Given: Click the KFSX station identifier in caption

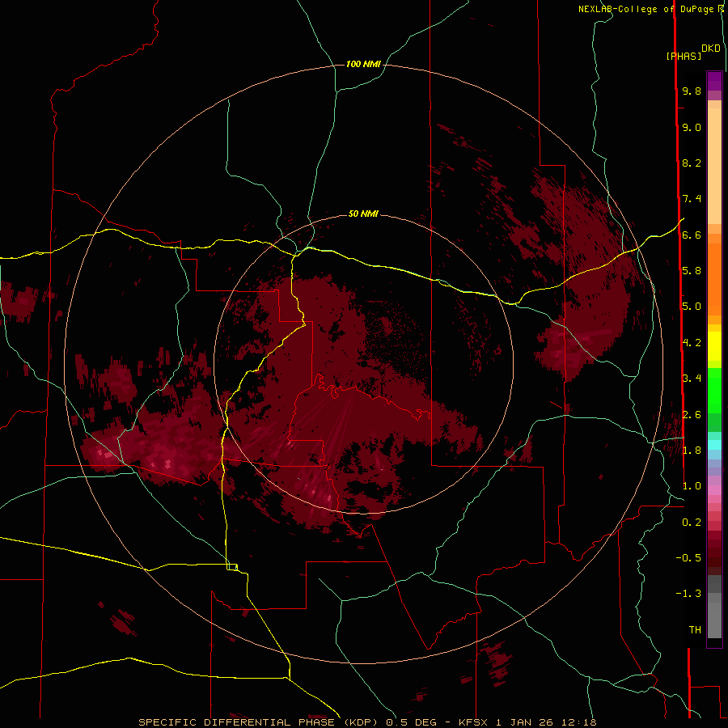Looking at the screenshot, I should [473, 722].
